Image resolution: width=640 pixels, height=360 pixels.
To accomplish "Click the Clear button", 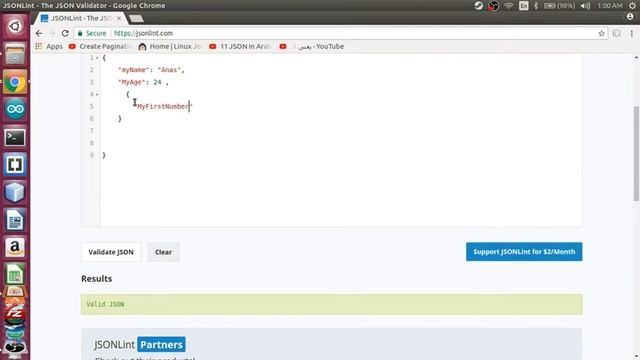I will click(x=163, y=252).
